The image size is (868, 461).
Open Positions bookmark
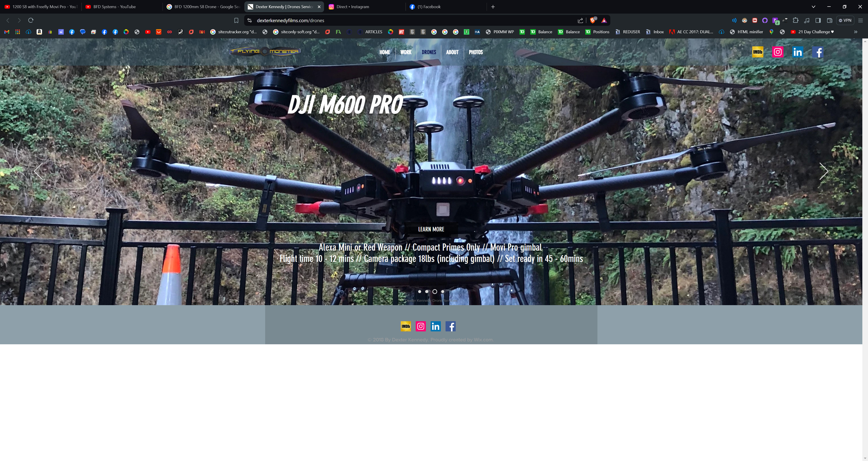coord(597,32)
